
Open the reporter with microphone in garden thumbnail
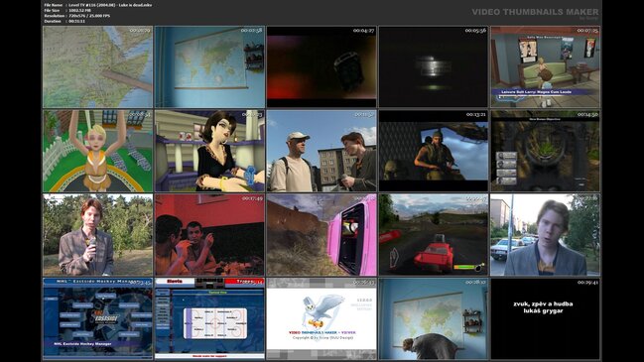click(98, 235)
